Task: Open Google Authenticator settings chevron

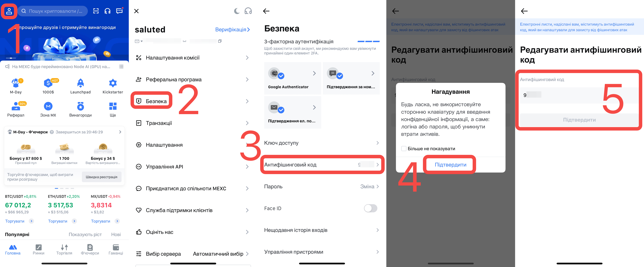Action: [314, 73]
